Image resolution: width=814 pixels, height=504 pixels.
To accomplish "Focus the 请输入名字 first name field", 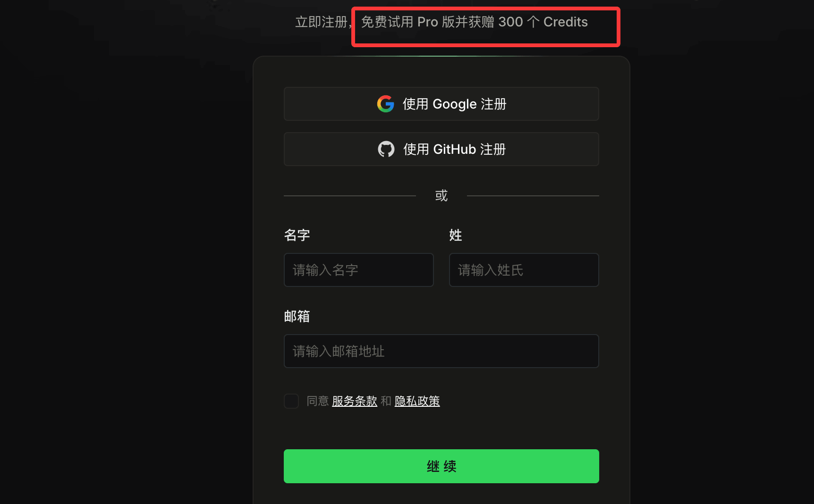I will coord(359,270).
